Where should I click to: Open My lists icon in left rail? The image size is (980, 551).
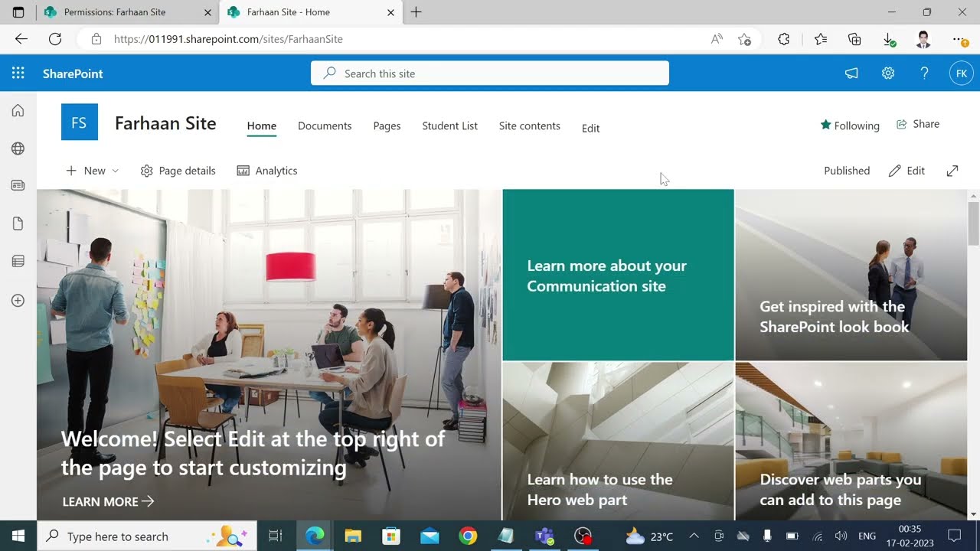[x=18, y=262]
